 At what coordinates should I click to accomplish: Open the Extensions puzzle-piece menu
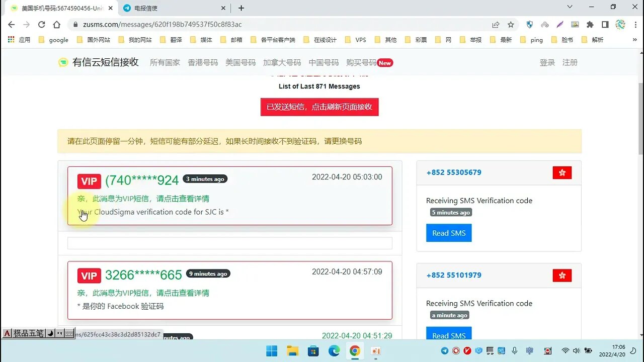[590, 25]
